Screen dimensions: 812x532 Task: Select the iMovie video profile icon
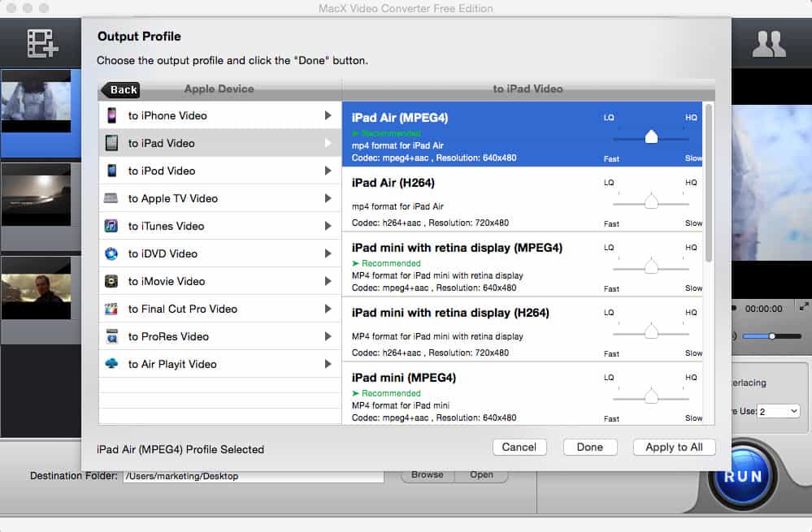pyautogui.click(x=111, y=281)
